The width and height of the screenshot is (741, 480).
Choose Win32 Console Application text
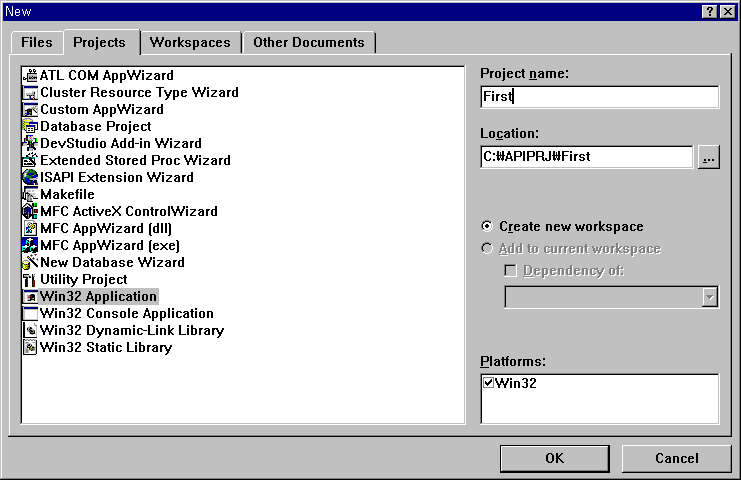click(127, 314)
